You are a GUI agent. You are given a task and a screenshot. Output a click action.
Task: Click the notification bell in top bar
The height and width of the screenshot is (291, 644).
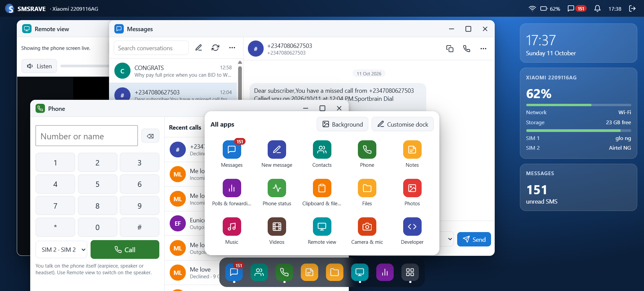coord(597,9)
